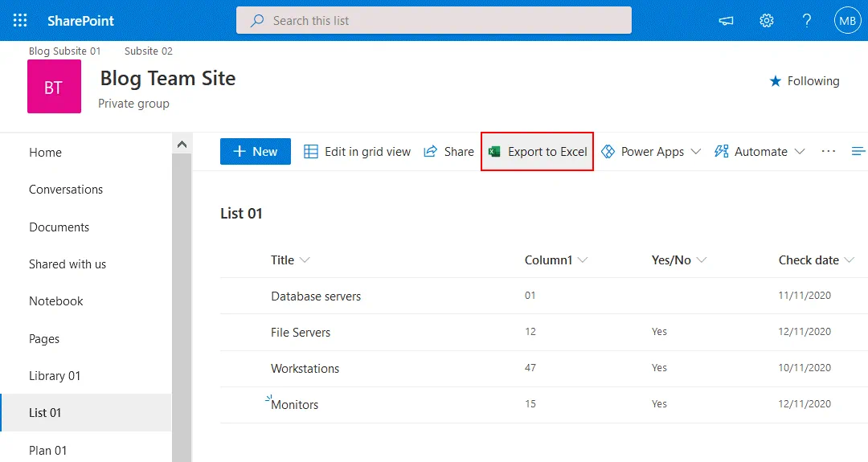Click the help question mark icon

coord(807,21)
